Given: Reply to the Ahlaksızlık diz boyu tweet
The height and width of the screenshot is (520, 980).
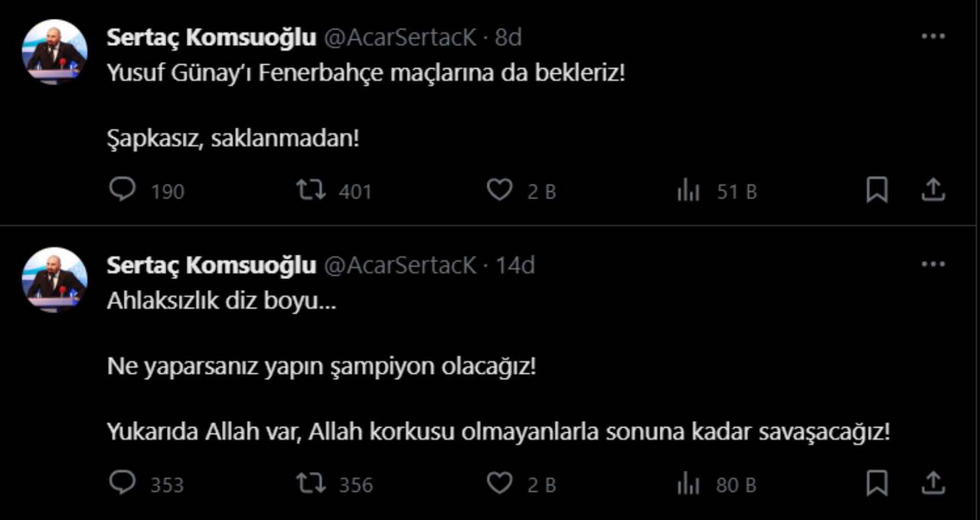Looking at the screenshot, I should click(x=122, y=483).
